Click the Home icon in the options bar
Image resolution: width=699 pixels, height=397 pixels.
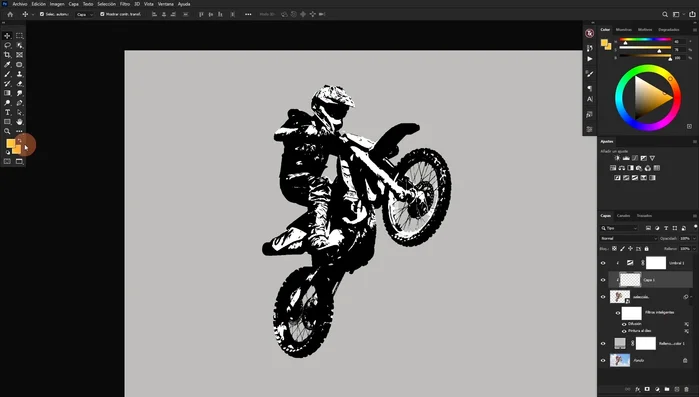[x=10, y=14]
